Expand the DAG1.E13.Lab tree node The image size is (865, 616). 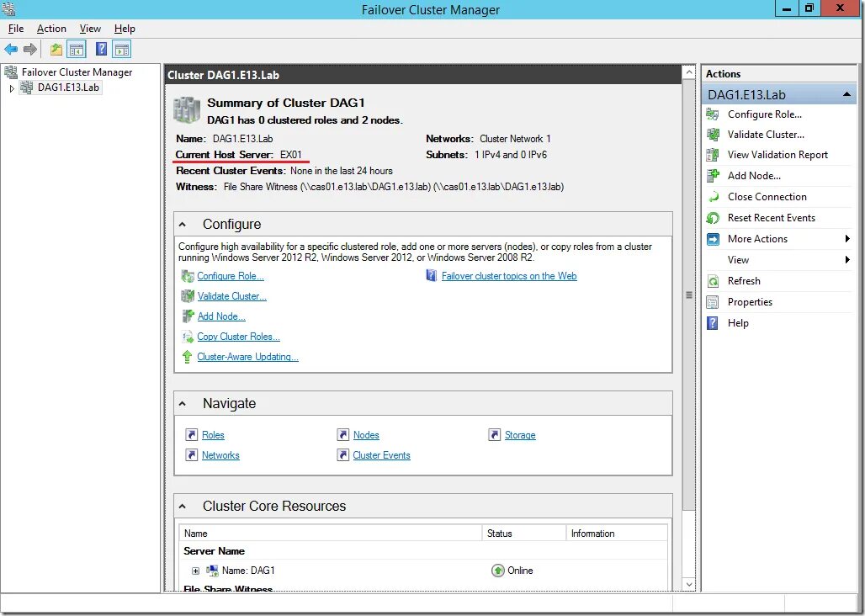pos(12,88)
